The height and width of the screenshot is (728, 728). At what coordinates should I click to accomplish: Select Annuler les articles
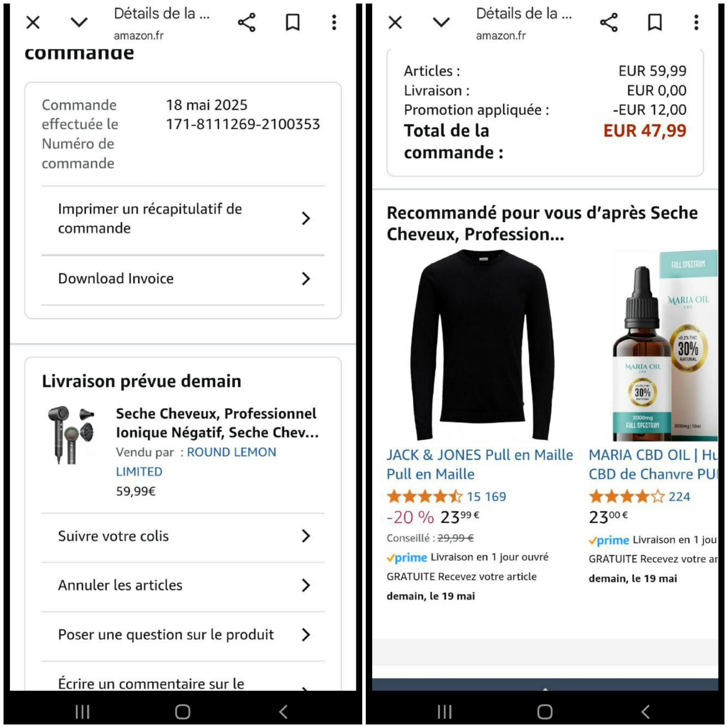coord(183,585)
